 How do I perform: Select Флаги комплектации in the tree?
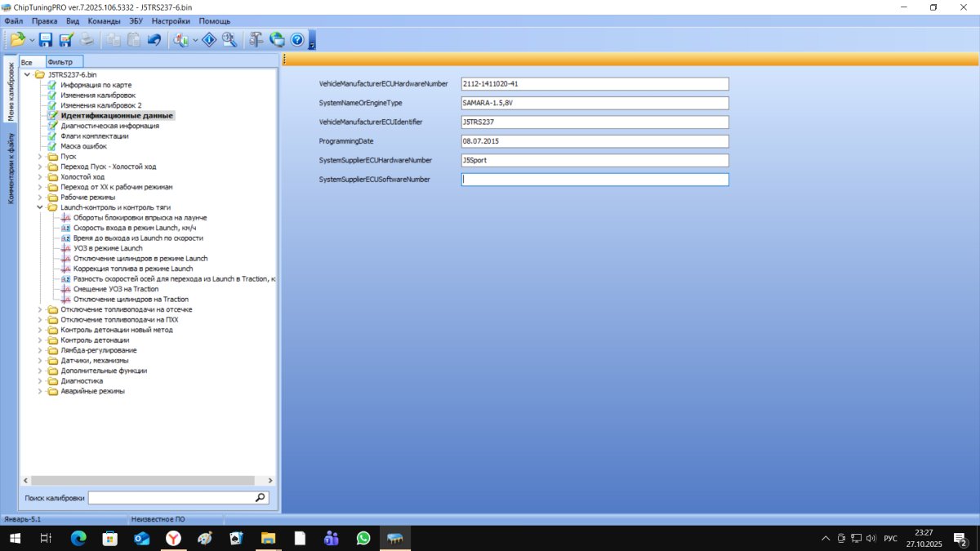[x=95, y=136]
